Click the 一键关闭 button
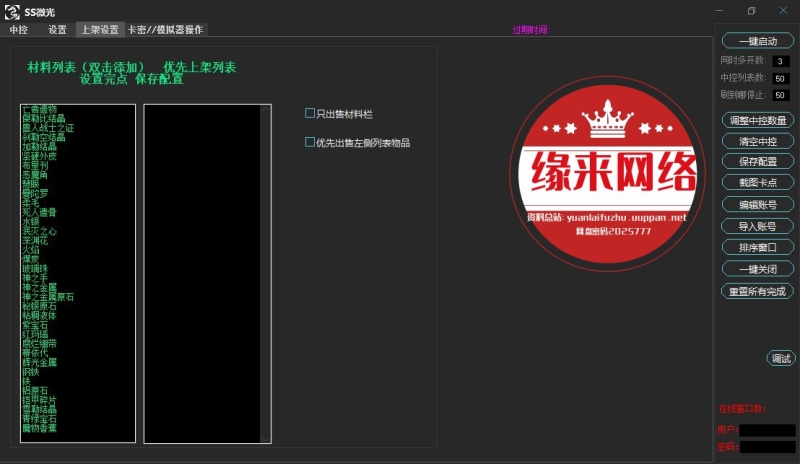The image size is (800, 464). pyautogui.click(x=758, y=269)
